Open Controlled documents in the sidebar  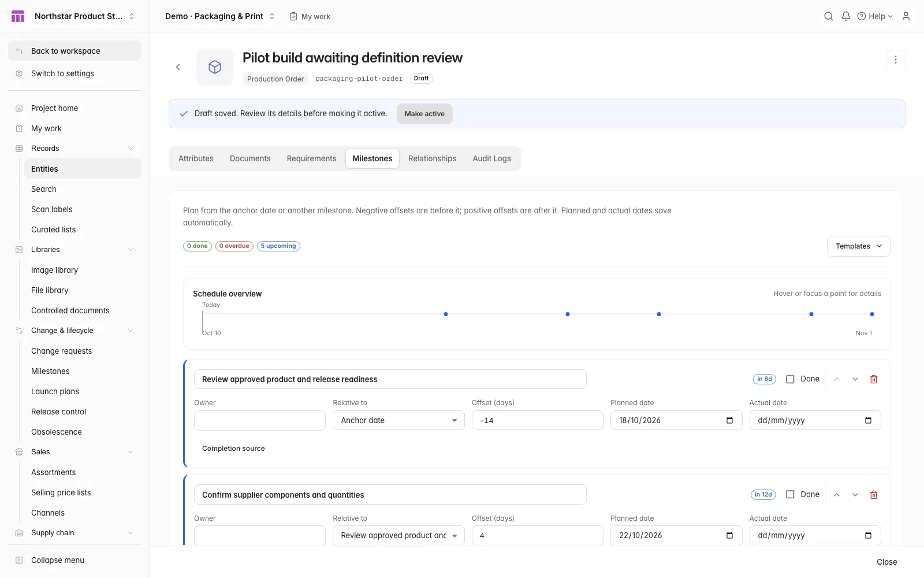(83, 310)
